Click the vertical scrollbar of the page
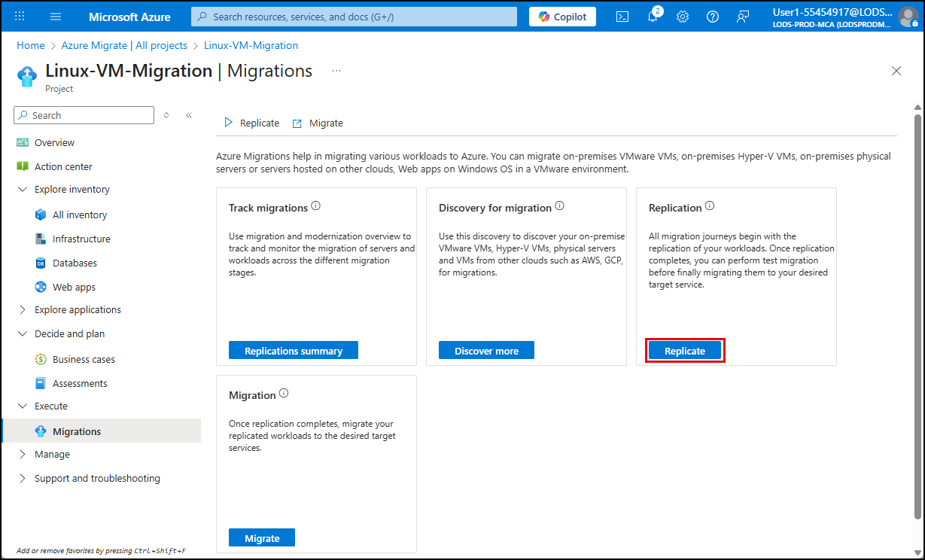925x560 pixels. pyautogui.click(x=917, y=316)
